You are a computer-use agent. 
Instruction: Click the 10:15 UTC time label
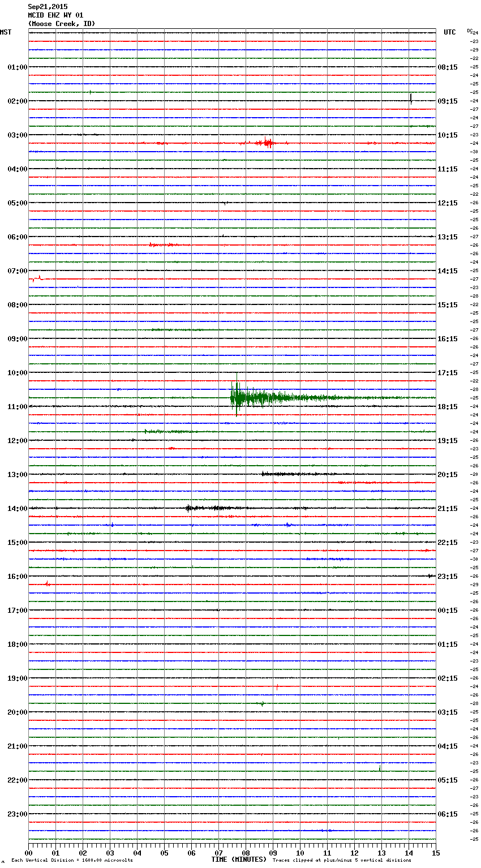coord(448,135)
